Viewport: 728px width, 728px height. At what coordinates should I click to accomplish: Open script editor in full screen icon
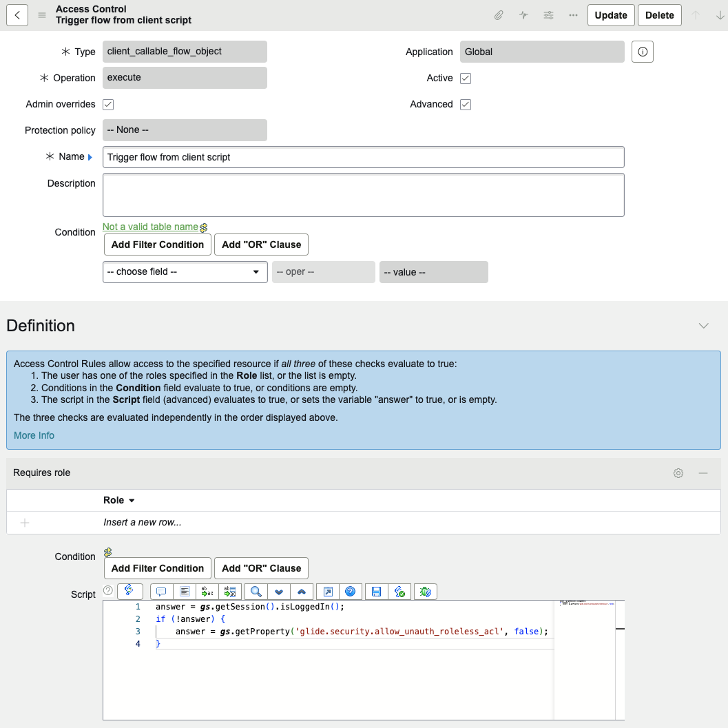328,591
